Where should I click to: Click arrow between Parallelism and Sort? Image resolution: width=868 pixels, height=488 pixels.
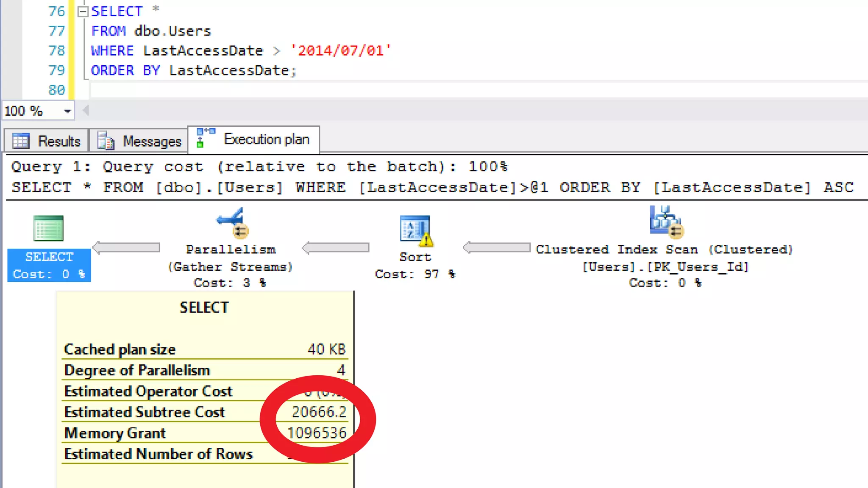pos(336,247)
